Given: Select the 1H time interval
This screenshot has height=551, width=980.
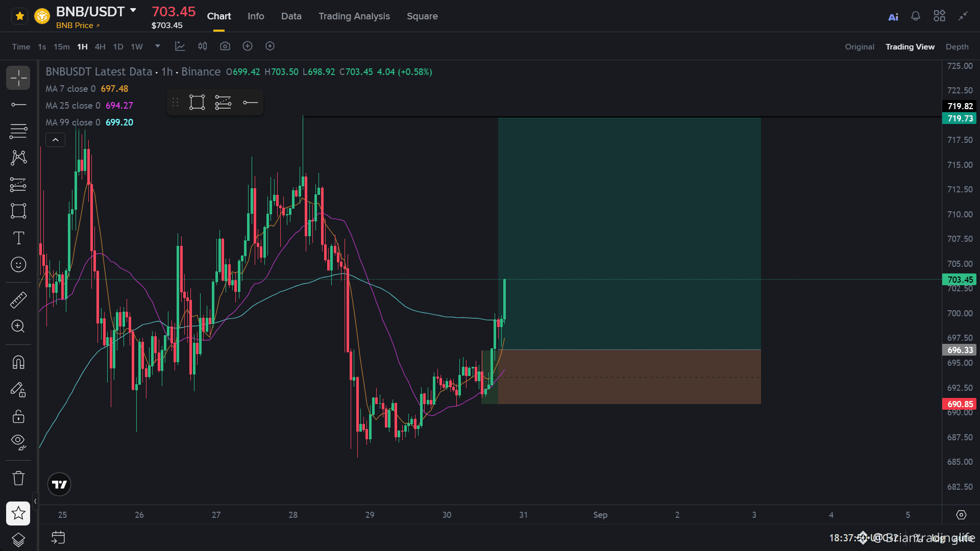Looking at the screenshot, I should click(82, 47).
